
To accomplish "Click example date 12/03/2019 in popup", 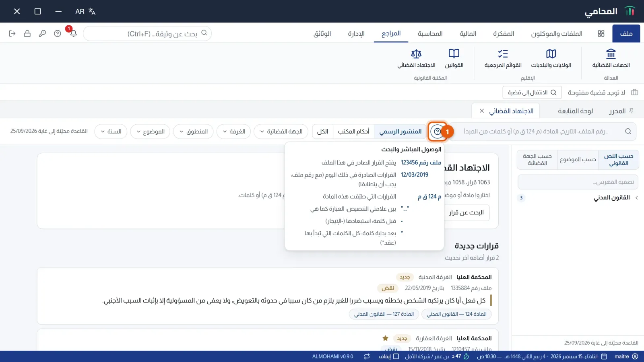I will pyautogui.click(x=415, y=175).
